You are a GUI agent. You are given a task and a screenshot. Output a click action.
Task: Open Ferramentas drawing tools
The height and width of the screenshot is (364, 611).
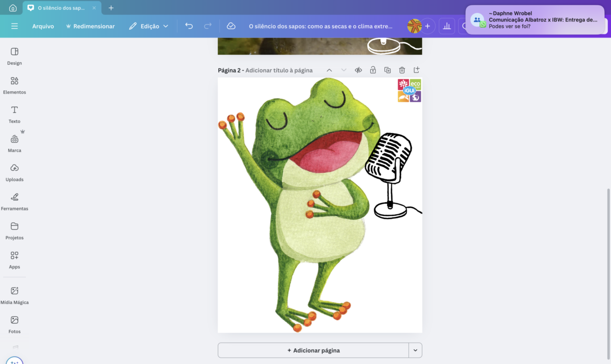pos(15,202)
